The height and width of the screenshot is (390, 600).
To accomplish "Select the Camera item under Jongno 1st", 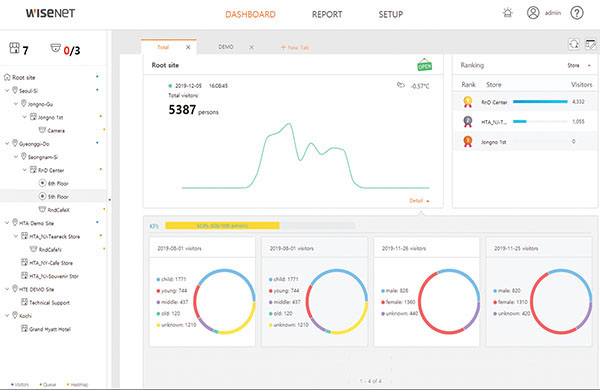I will tap(52, 131).
